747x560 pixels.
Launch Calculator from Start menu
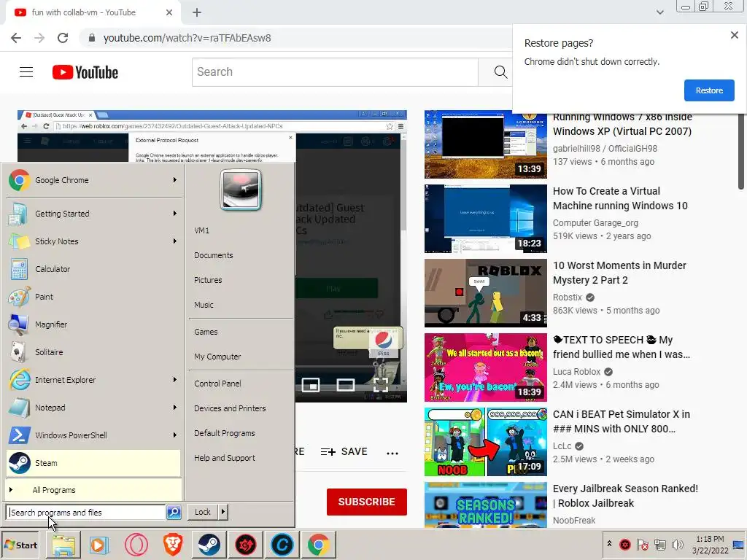tap(93, 269)
